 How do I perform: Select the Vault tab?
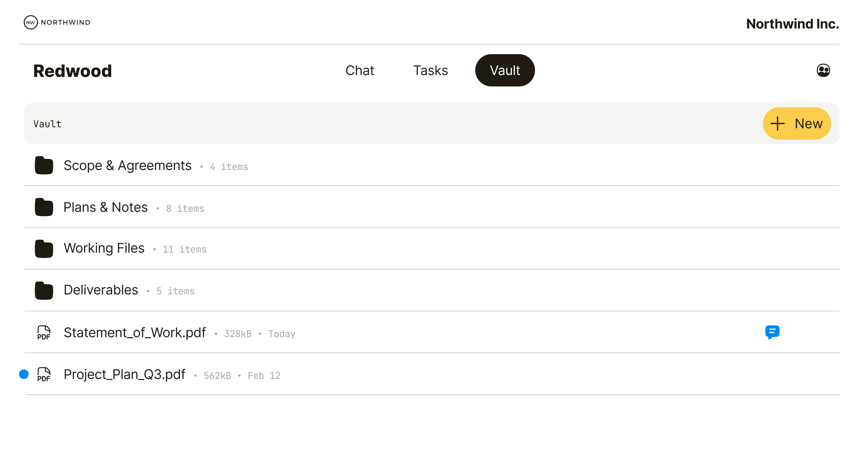point(504,70)
